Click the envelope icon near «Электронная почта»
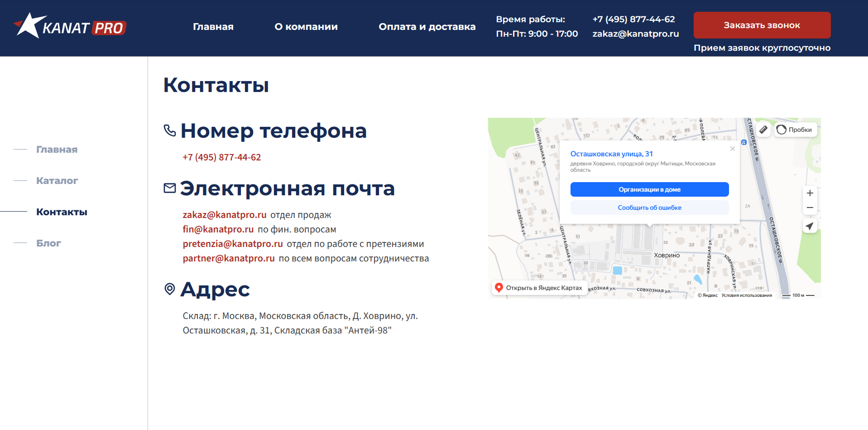This screenshot has height=430, width=868. tap(169, 188)
